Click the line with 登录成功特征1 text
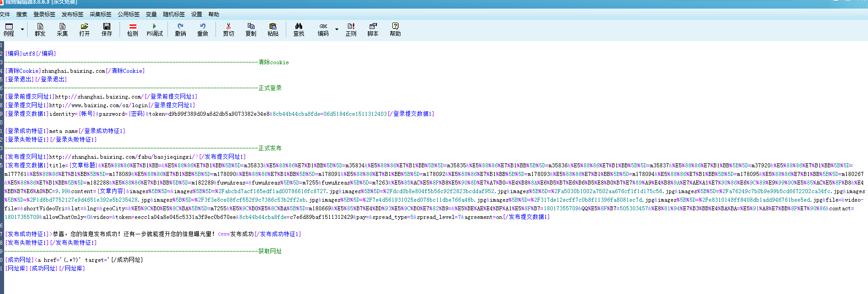Screen dimensions: 868x294 click(65, 131)
